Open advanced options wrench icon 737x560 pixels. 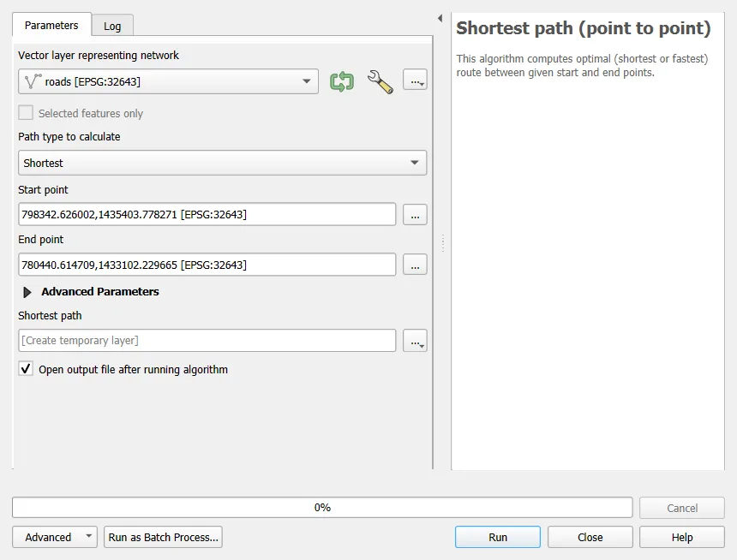(380, 81)
